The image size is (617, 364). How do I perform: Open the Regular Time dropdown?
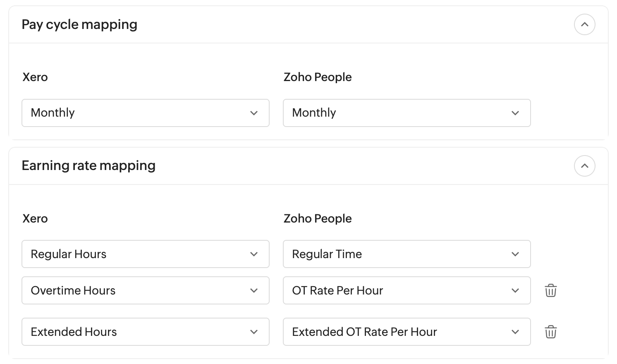[407, 254]
